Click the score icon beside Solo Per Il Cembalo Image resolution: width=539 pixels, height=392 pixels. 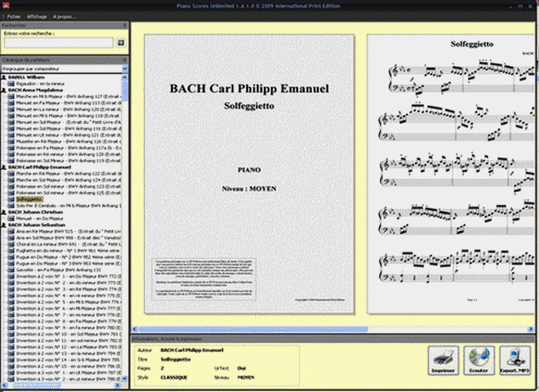(x=11, y=206)
